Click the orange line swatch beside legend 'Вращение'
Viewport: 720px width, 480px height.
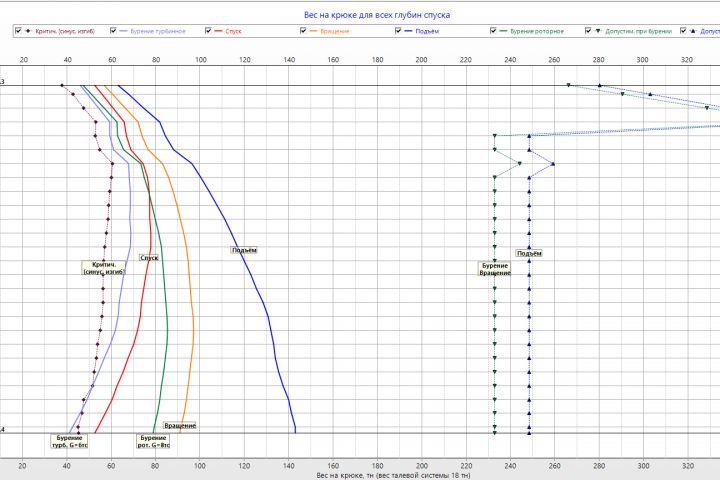click(313, 31)
